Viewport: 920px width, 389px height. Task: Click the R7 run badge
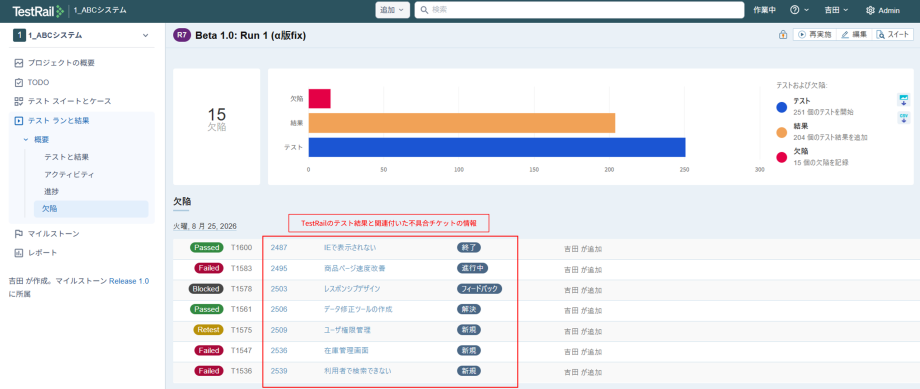(x=182, y=35)
